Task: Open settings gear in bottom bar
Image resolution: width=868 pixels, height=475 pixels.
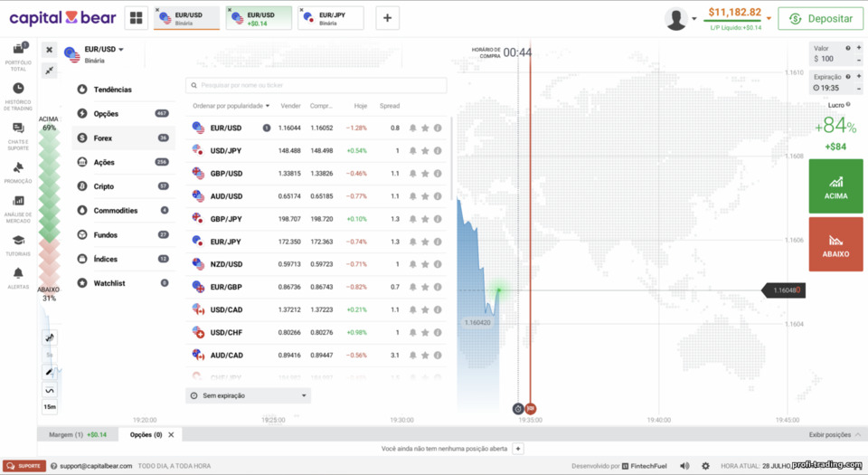Action: (705, 466)
